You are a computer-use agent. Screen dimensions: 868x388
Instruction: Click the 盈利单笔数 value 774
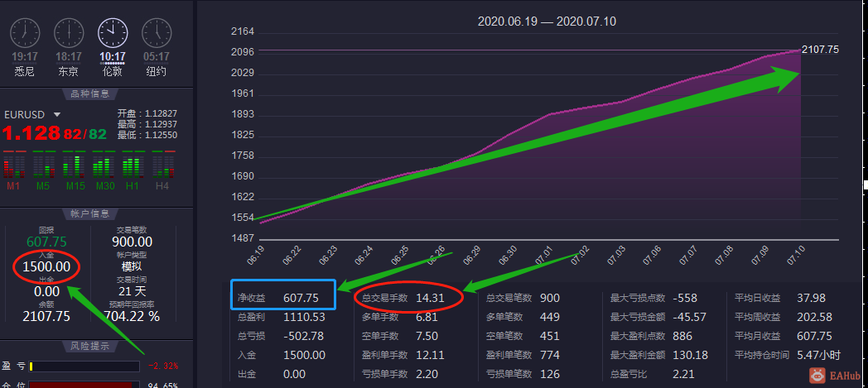(x=550, y=355)
